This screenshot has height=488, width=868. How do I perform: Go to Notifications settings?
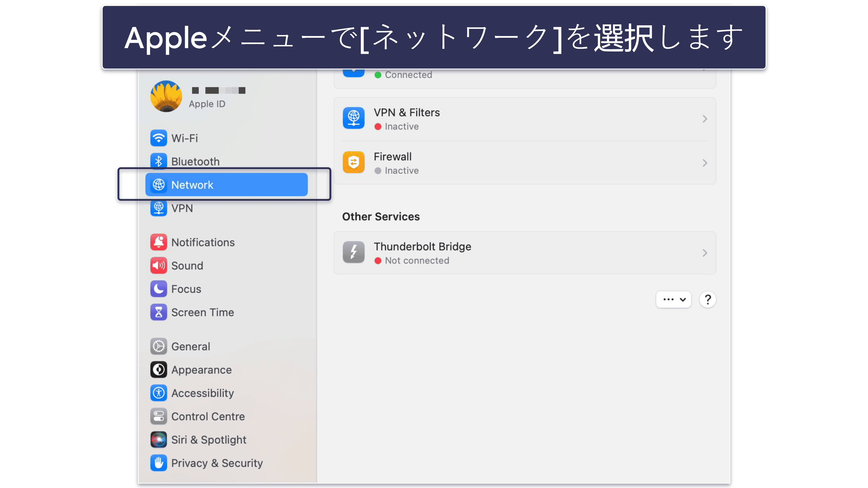pos(226,242)
